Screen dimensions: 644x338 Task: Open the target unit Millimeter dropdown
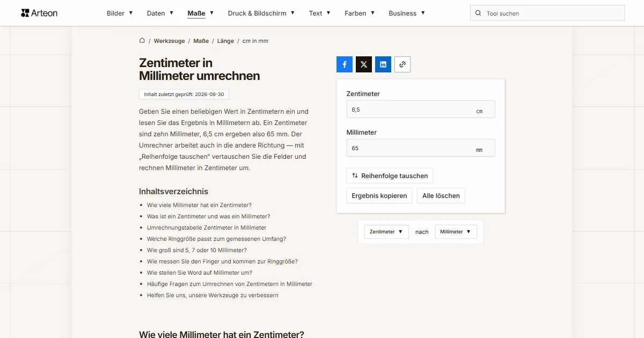(x=456, y=232)
